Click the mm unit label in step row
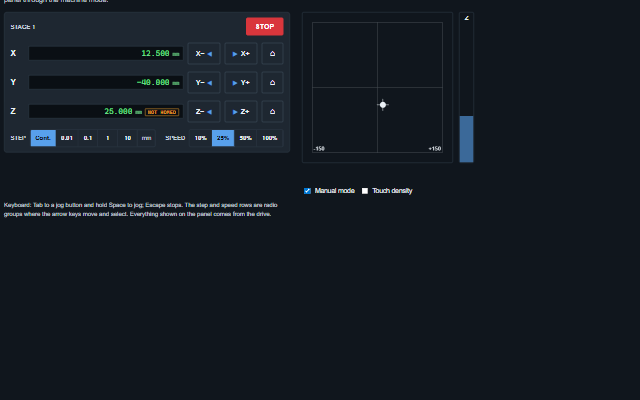 [x=146, y=138]
